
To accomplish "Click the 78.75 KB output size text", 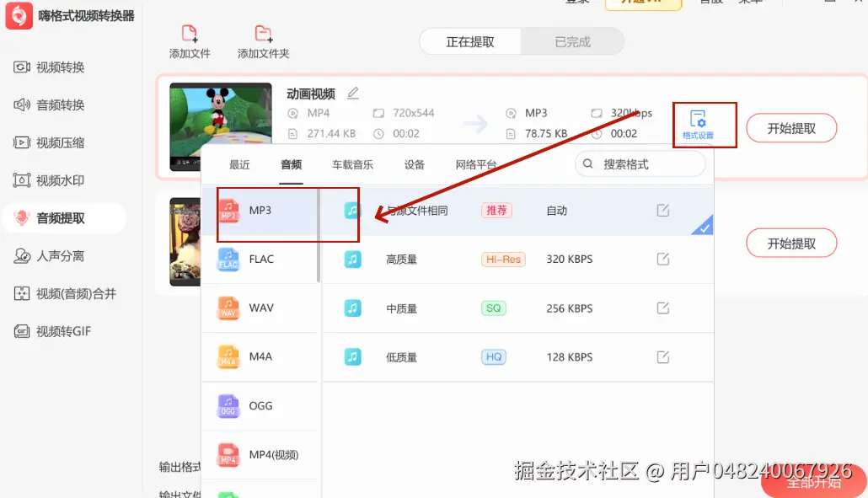I will 546,133.
